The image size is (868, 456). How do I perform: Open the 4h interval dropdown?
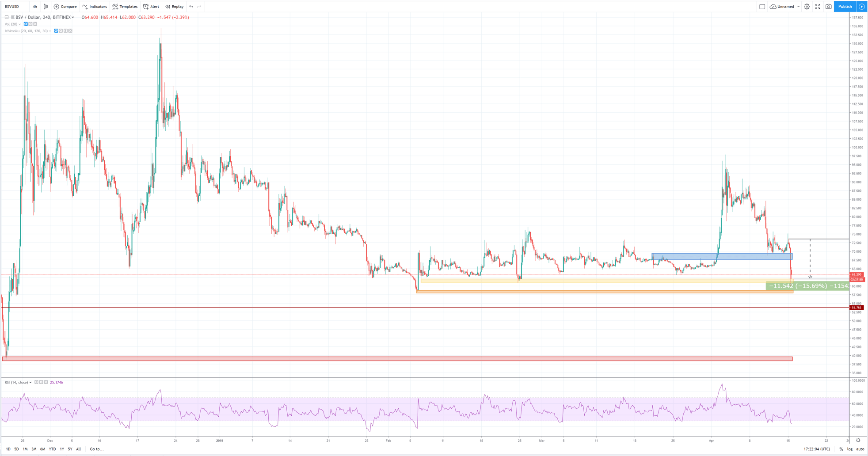34,7
